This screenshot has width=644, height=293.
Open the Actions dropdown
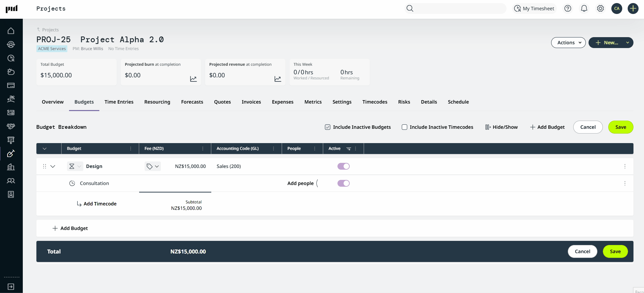pos(568,43)
